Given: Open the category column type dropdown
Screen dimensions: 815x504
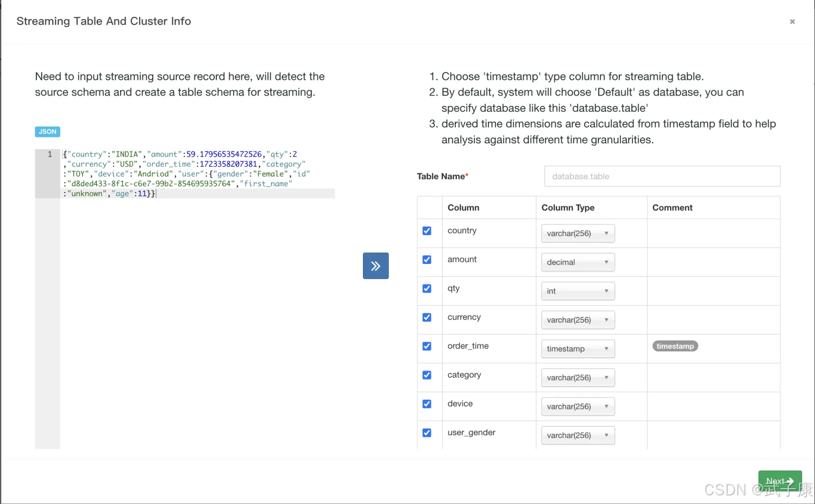Looking at the screenshot, I should click(x=578, y=377).
